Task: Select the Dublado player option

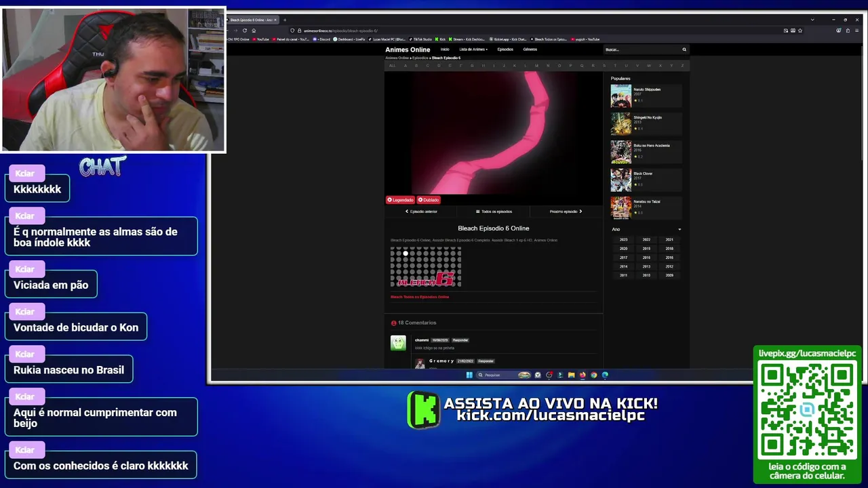Action: pos(429,200)
